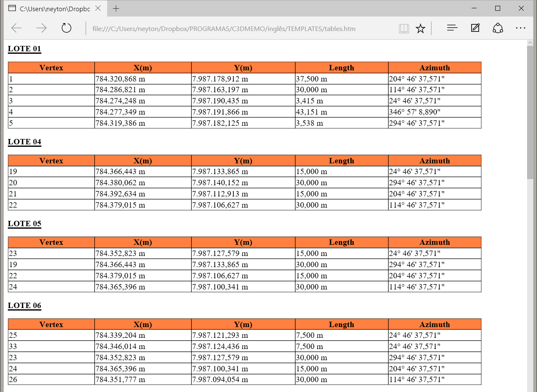537x392 pixels.
Task: Click the cell "7.987.182,125 m"
Action: click(243, 123)
